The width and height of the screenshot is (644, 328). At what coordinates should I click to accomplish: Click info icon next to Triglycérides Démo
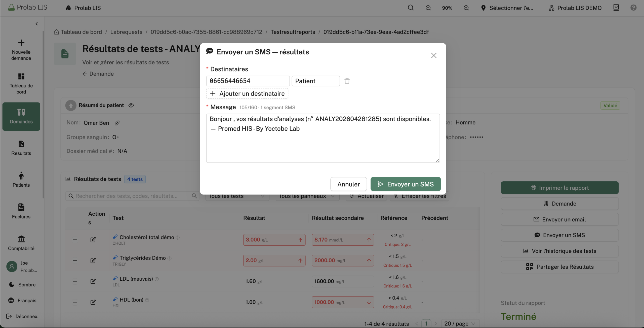(x=170, y=258)
